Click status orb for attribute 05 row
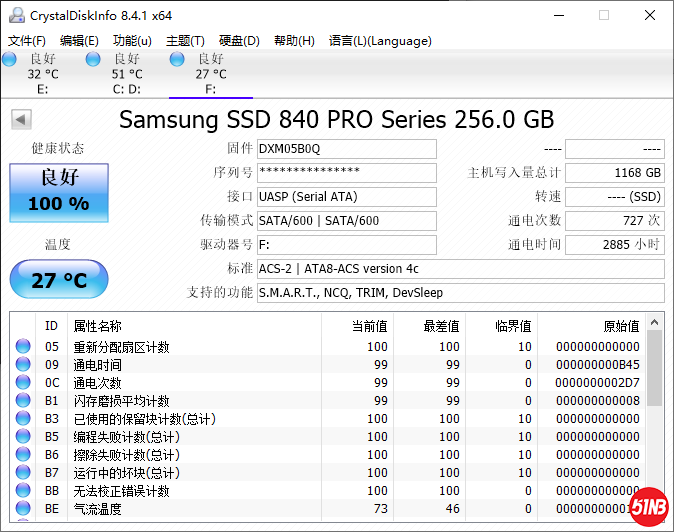 click(x=23, y=347)
